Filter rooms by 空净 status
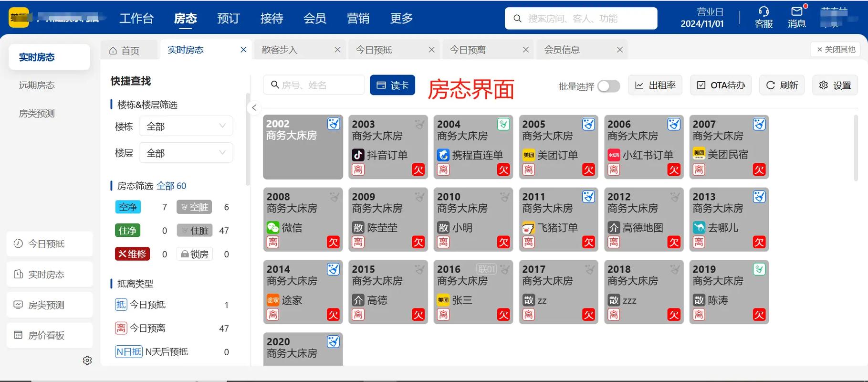The image size is (868, 382). [128, 207]
